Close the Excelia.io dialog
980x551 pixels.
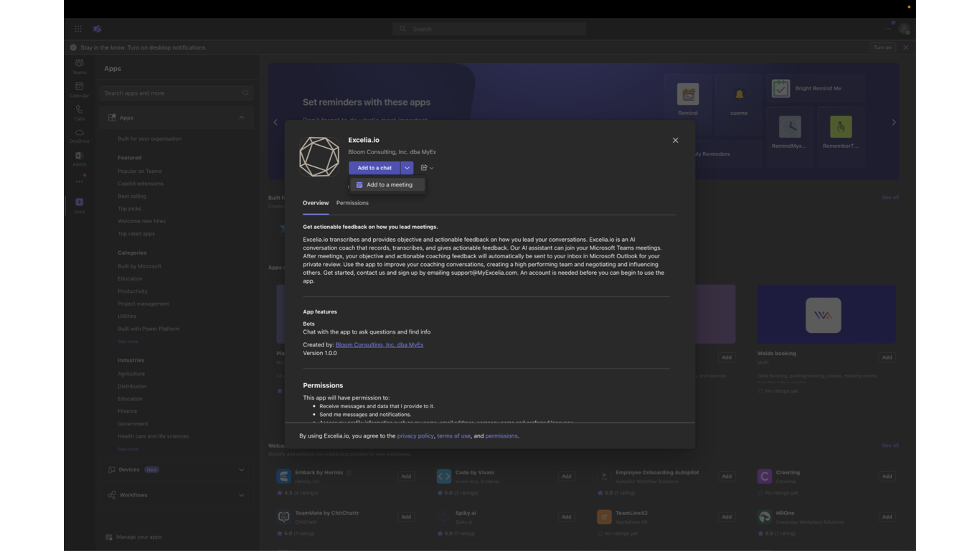click(x=675, y=141)
